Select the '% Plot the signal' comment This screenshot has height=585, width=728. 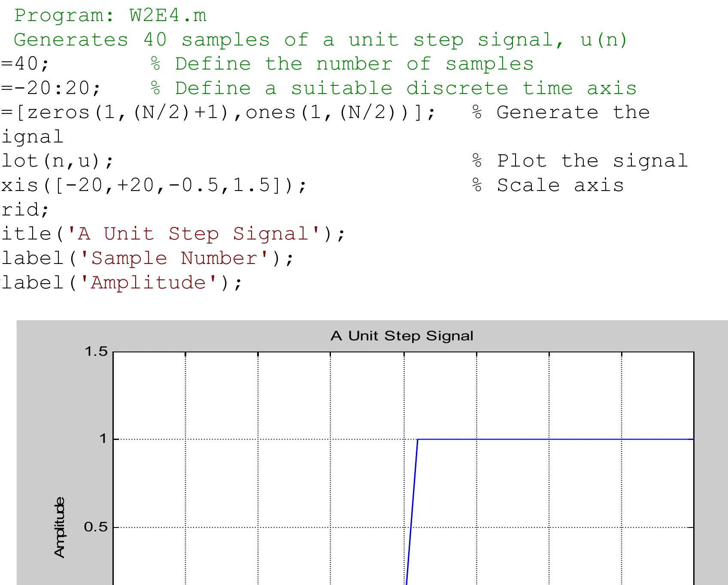click(x=579, y=161)
